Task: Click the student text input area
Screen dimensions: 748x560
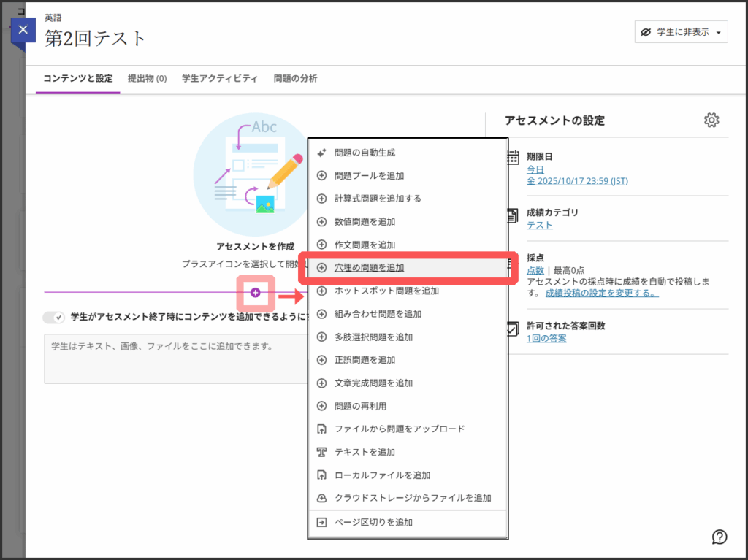Action: tap(175, 358)
